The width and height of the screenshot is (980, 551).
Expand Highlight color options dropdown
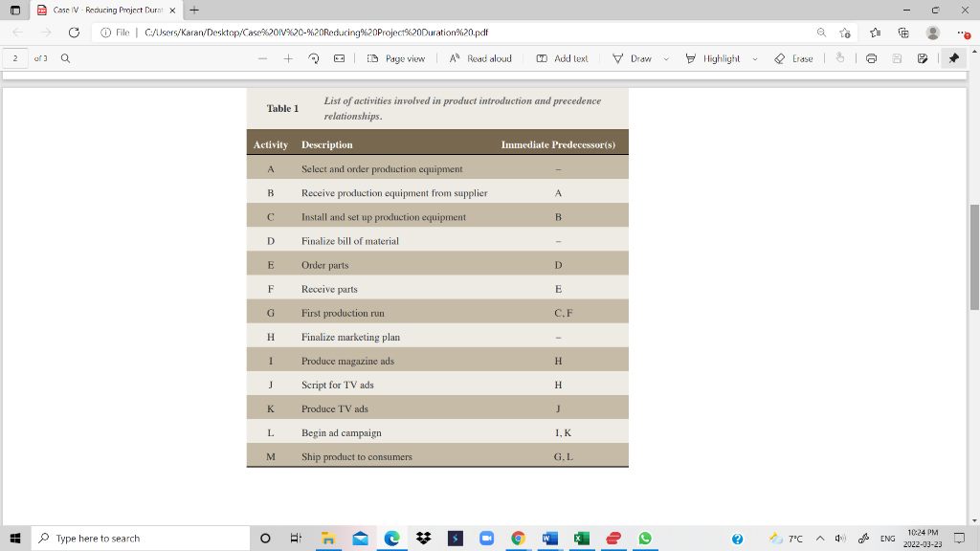(x=755, y=58)
